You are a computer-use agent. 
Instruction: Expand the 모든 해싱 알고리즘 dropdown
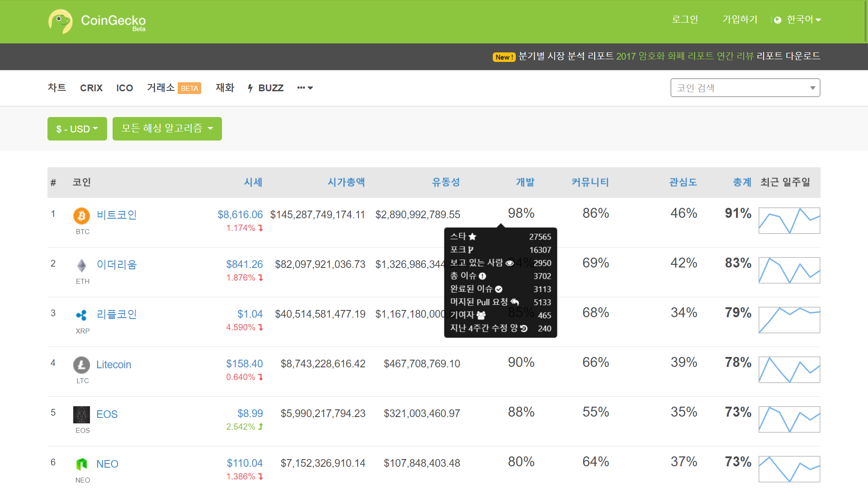pos(167,129)
